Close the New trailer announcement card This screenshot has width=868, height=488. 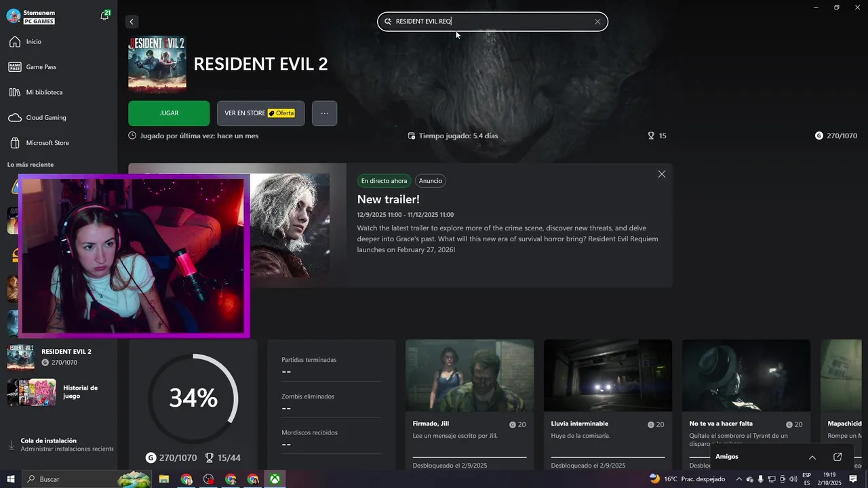662,174
